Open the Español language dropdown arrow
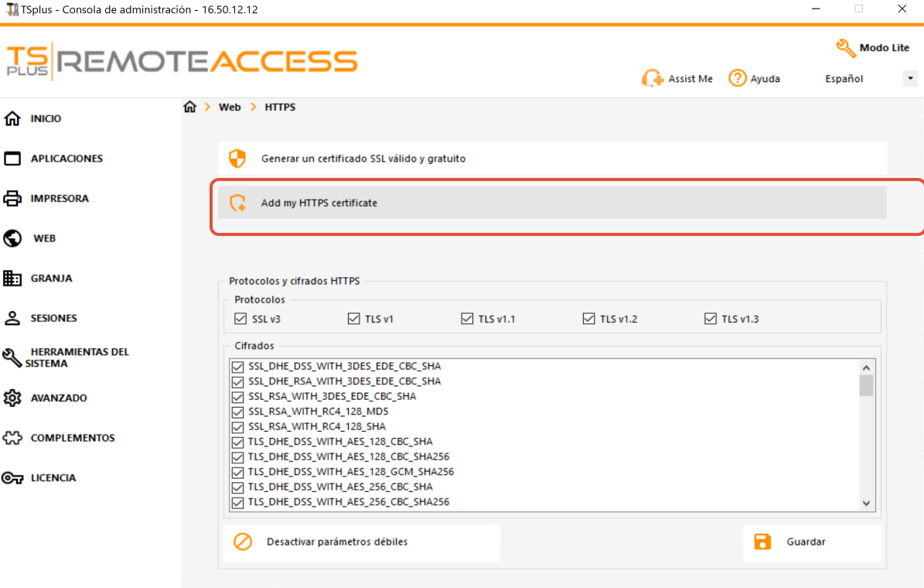 (x=910, y=78)
